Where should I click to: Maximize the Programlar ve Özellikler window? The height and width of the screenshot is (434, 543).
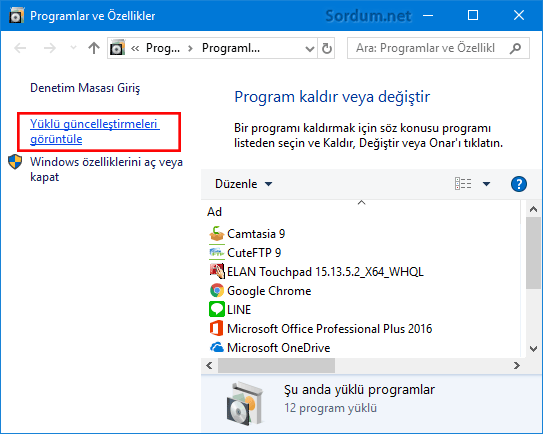pyautogui.click(x=473, y=15)
